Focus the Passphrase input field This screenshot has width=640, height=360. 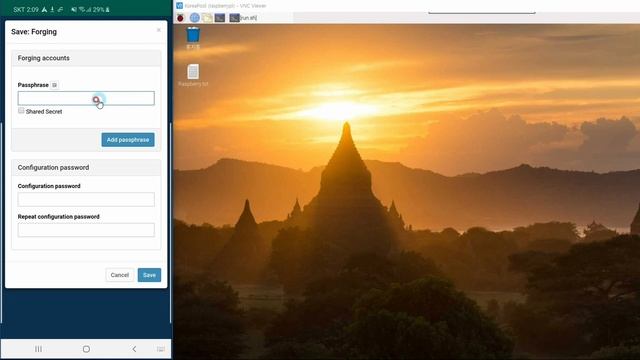click(86, 98)
